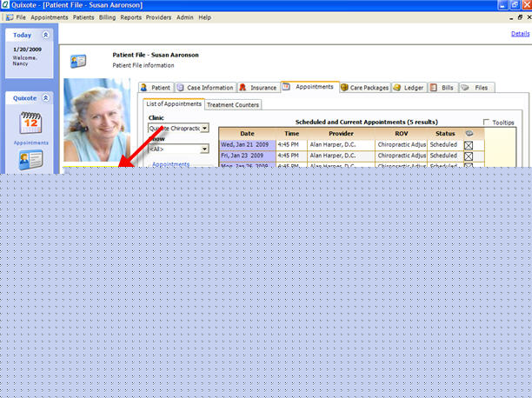Sort by the Date column header
This screenshot has width=532, height=398.
click(x=247, y=133)
